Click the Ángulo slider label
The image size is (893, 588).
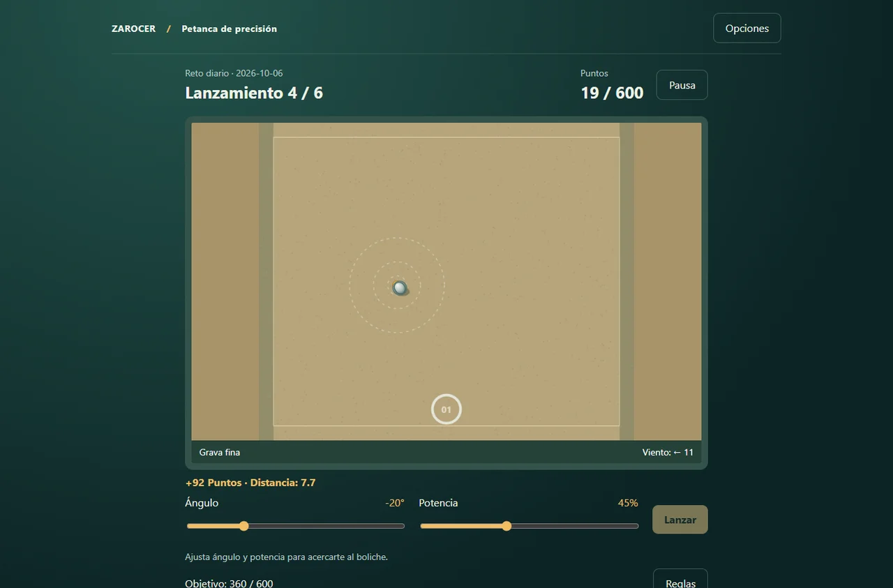click(x=202, y=503)
